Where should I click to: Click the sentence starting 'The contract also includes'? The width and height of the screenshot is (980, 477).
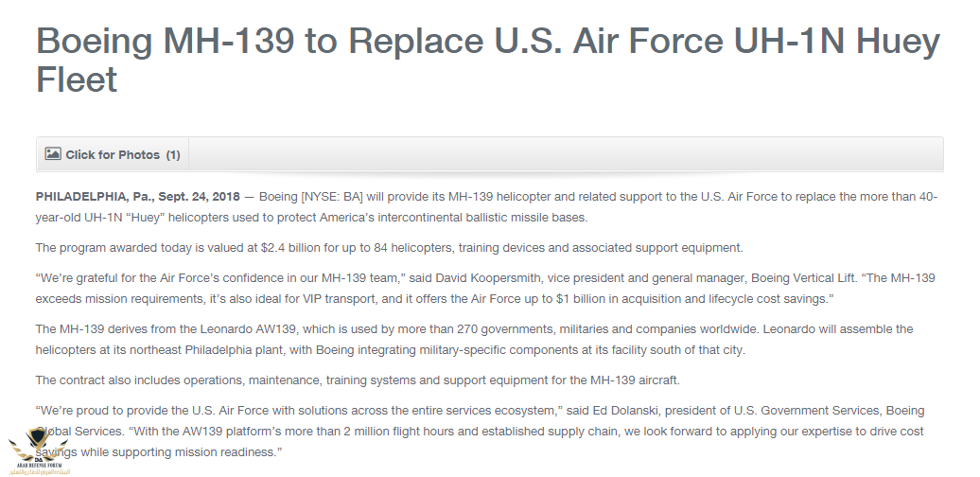point(358,380)
